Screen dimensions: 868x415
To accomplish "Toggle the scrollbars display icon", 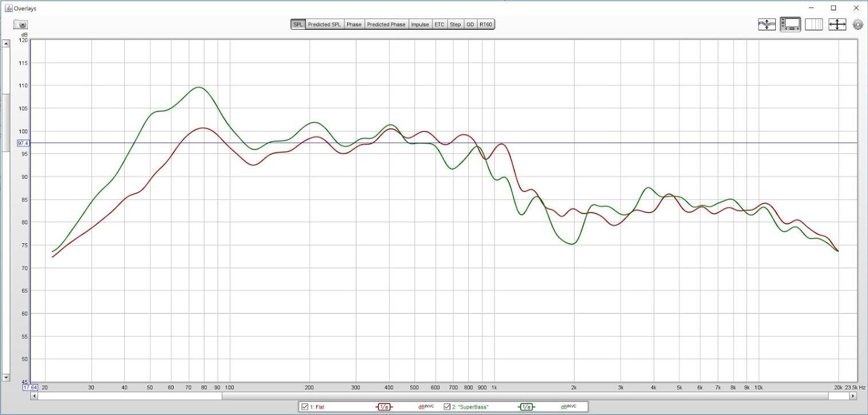I will click(x=790, y=25).
